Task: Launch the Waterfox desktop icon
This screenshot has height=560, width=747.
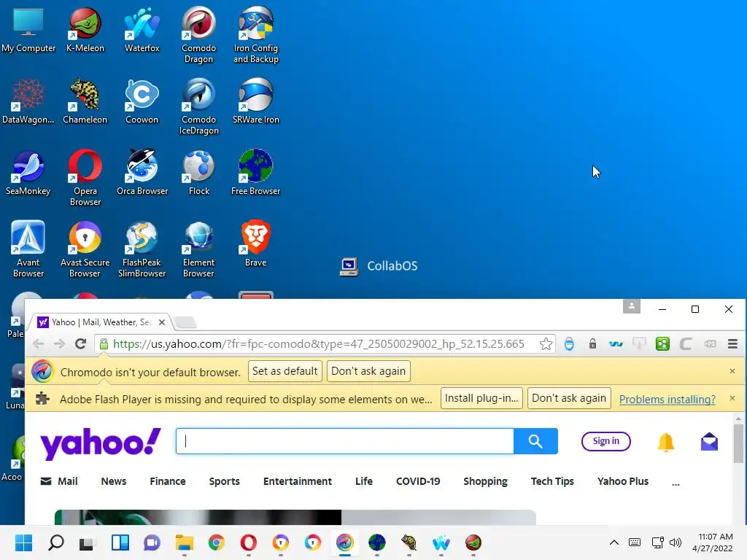Action: tap(142, 29)
